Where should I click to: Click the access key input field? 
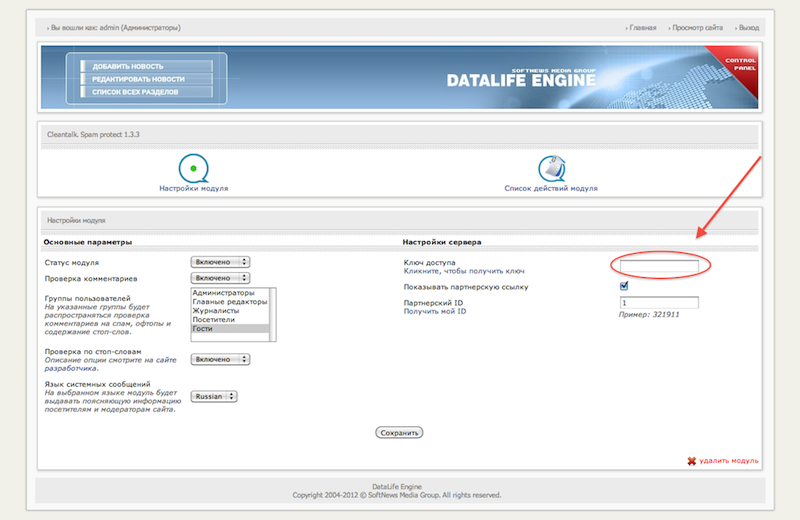659,266
